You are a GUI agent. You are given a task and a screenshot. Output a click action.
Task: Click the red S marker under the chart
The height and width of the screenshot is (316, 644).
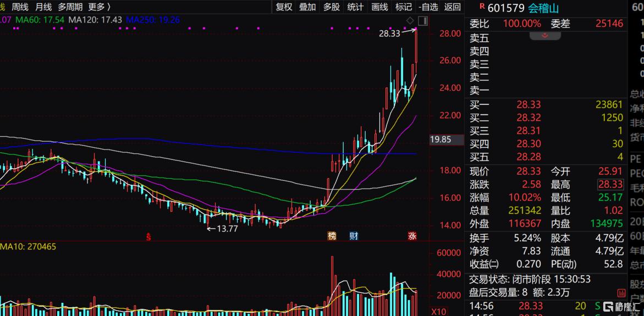(149, 236)
